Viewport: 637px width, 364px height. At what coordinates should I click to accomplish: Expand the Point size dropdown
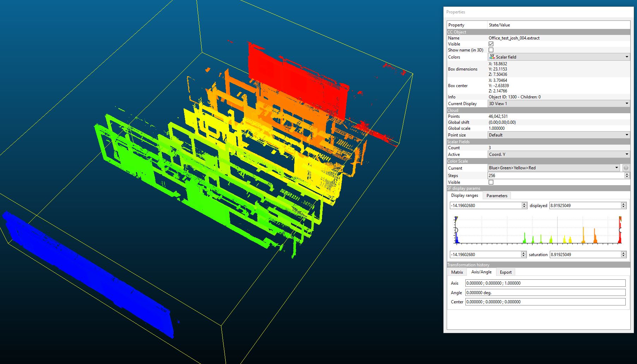[558, 135]
